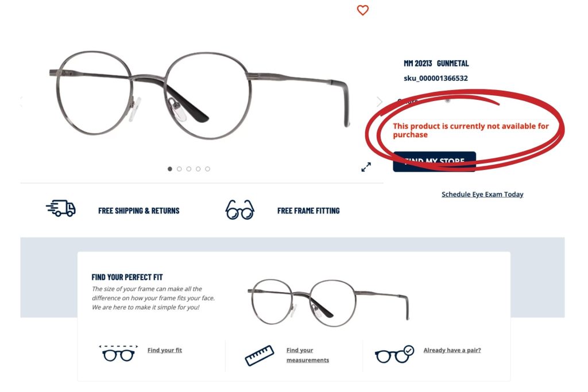588x392 pixels.
Task: Click the glasses with checkmark icon
Action: [394, 354]
